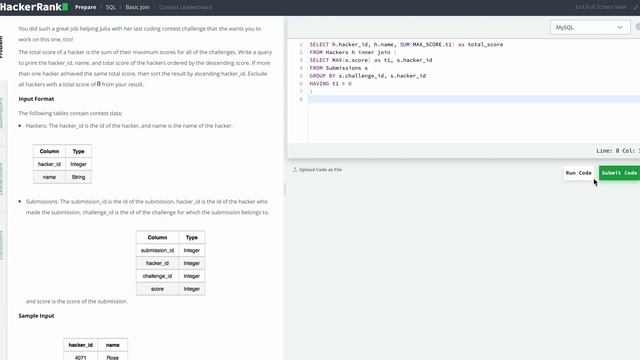
Task: Click '4071' cell in sample input
Action: click(x=80, y=357)
